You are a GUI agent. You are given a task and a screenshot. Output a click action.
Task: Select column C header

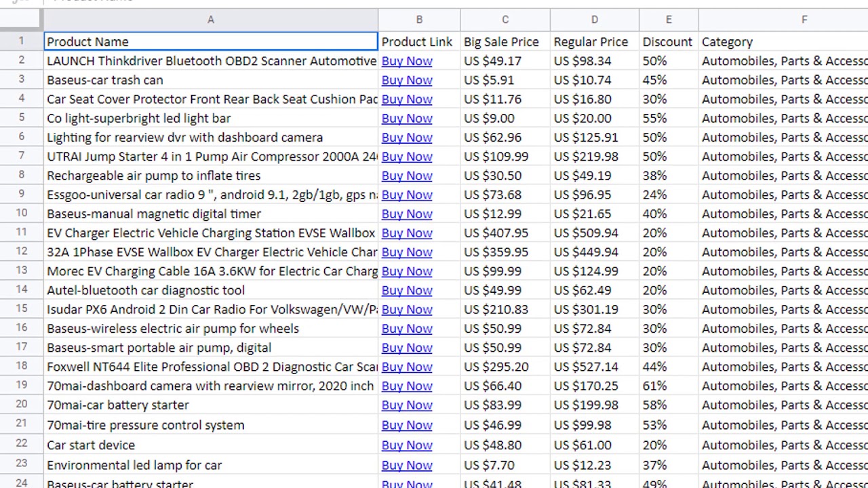(x=505, y=20)
